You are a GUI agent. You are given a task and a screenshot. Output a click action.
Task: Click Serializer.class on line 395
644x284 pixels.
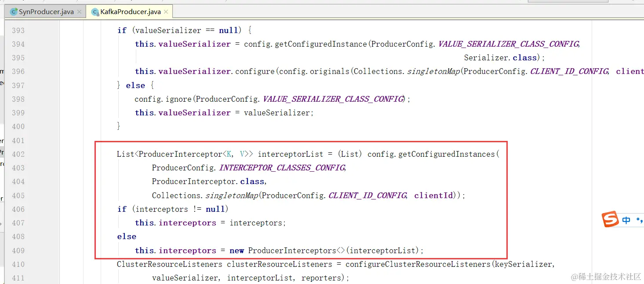click(x=501, y=58)
